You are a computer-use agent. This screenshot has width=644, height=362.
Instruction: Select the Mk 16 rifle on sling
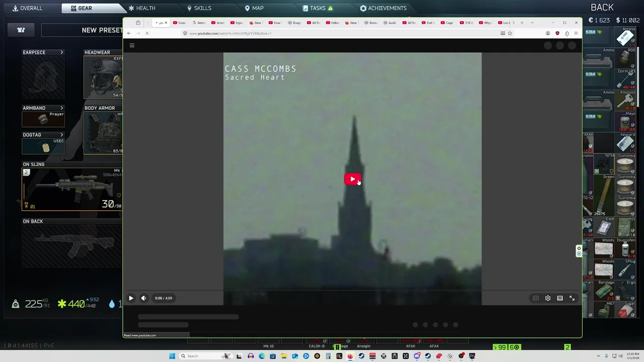click(72, 189)
